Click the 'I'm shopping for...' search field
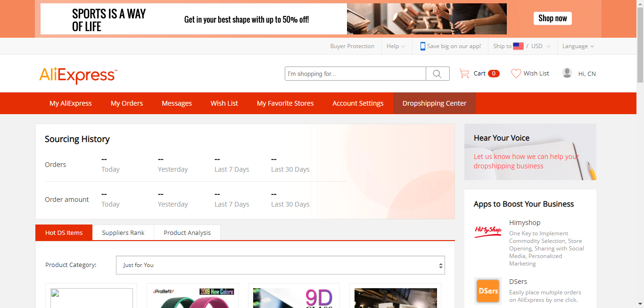The width and height of the screenshot is (644, 308). (355, 74)
